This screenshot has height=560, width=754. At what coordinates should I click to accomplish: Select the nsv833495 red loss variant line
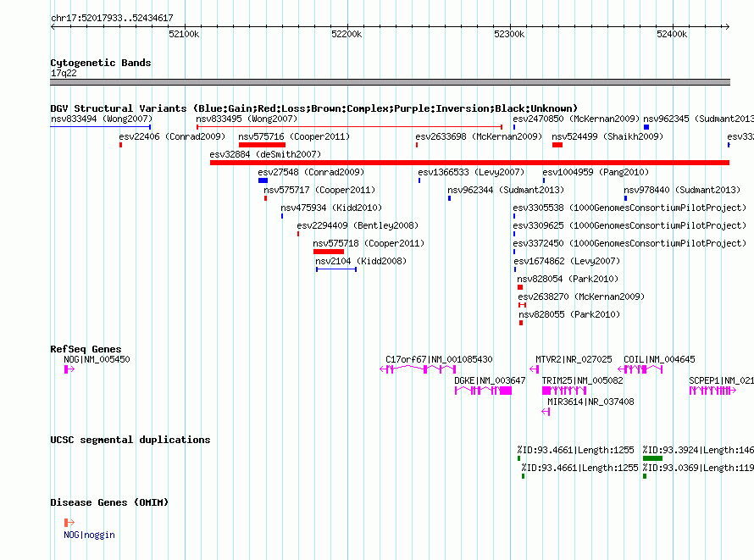(x=350, y=127)
